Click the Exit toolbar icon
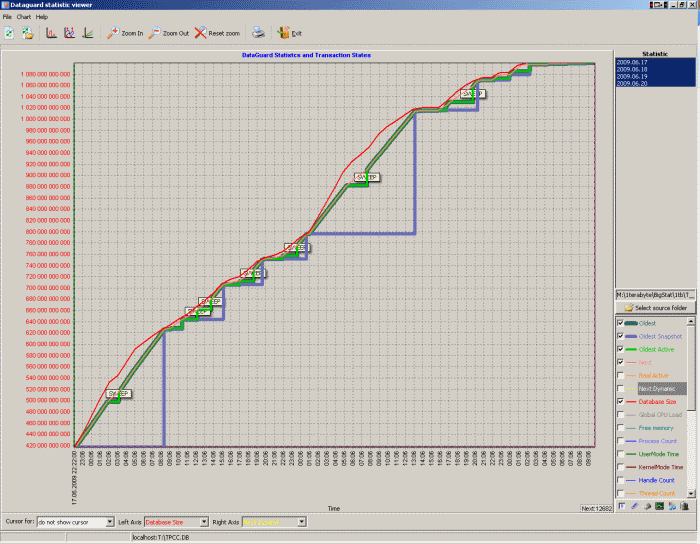700x544 pixels. [x=289, y=33]
